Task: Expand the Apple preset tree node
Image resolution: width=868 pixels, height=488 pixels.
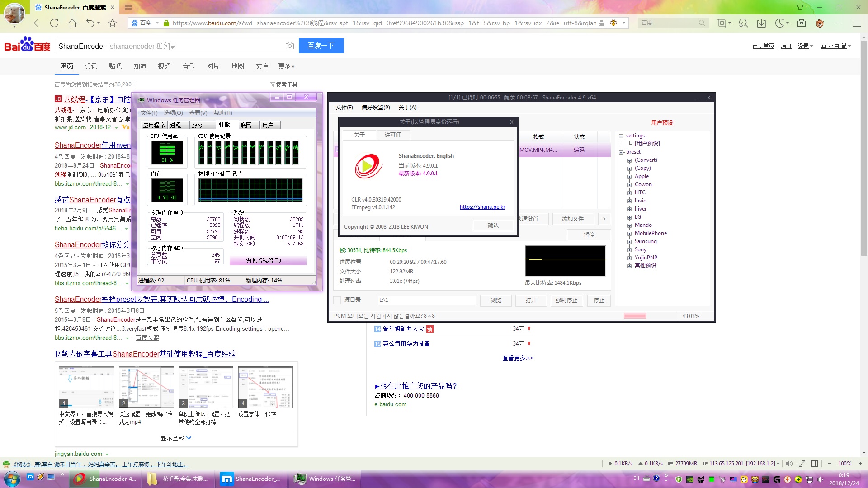Action: point(629,177)
